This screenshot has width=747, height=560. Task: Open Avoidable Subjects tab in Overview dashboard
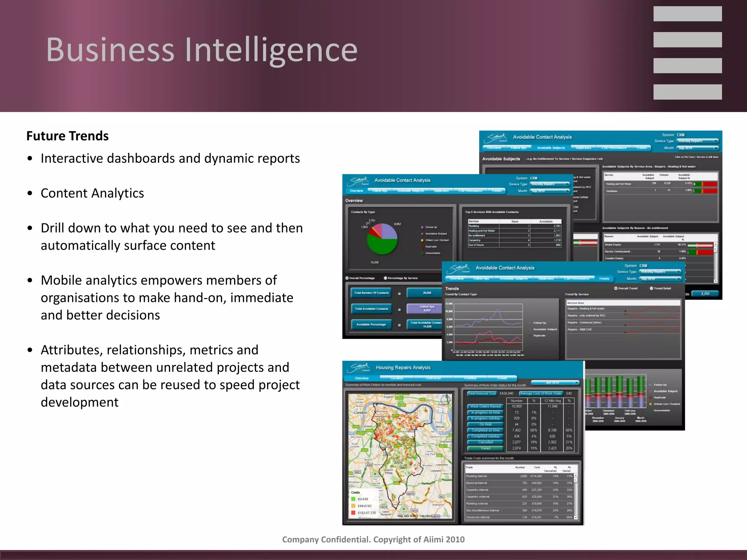(x=411, y=191)
